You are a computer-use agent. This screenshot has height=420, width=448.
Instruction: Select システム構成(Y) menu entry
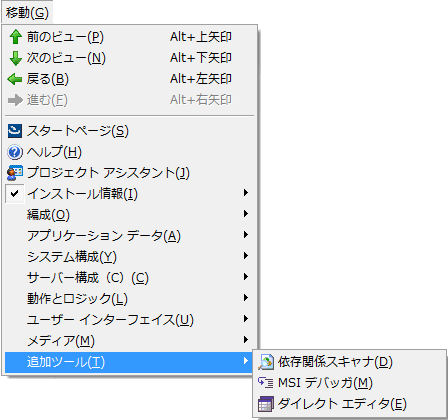130,256
